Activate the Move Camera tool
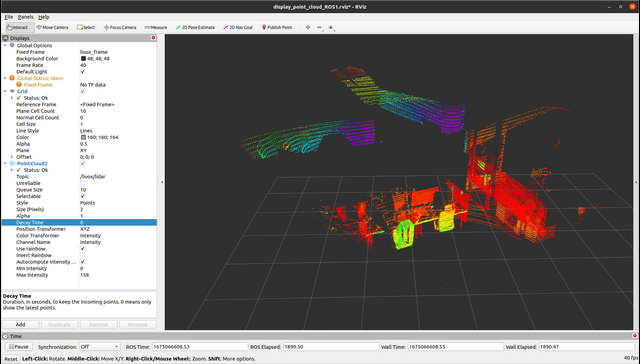The image size is (640, 364). pyautogui.click(x=52, y=27)
